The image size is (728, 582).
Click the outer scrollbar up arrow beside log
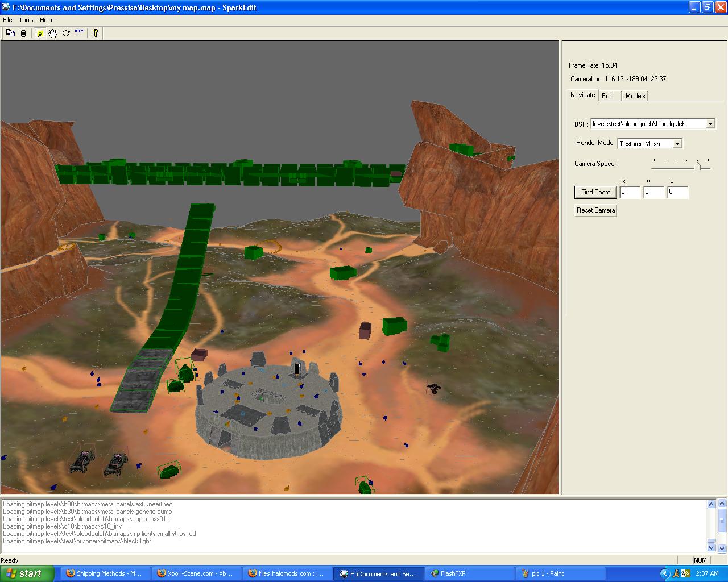pyautogui.click(x=722, y=504)
